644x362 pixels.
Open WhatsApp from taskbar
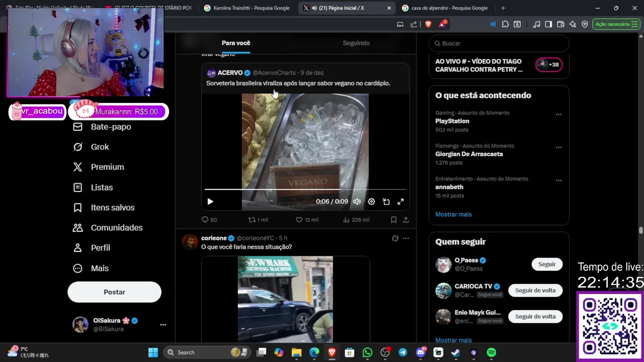point(367,352)
